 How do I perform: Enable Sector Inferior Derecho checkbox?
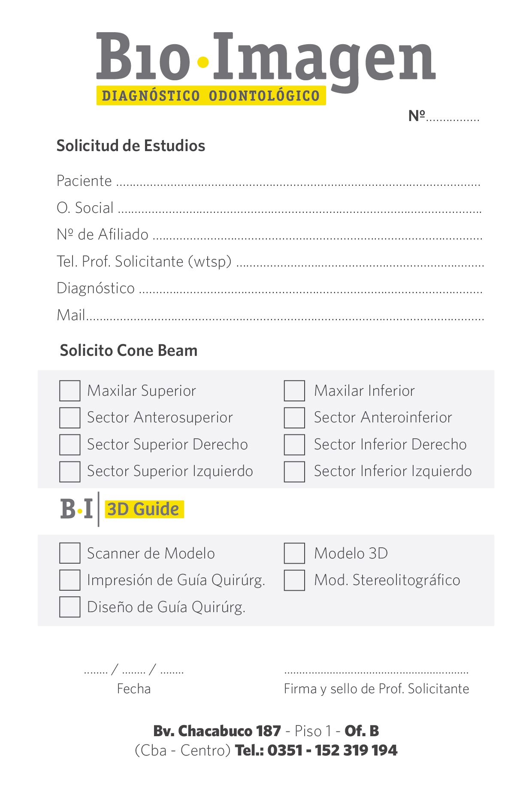(294, 445)
